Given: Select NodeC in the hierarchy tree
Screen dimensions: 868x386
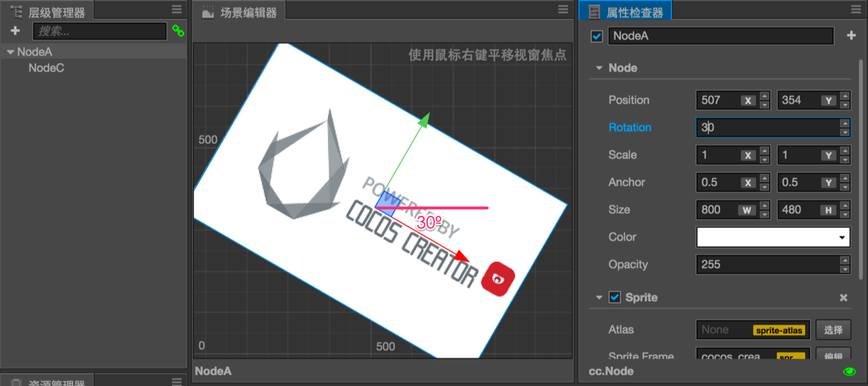Looking at the screenshot, I should pyautogui.click(x=46, y=68).
